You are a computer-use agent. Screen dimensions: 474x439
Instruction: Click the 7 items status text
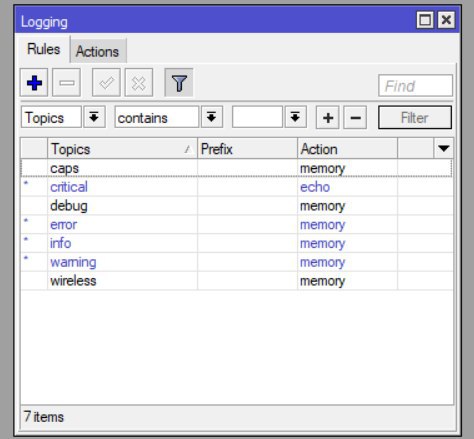pyautogui.click(x=44, y=417)
